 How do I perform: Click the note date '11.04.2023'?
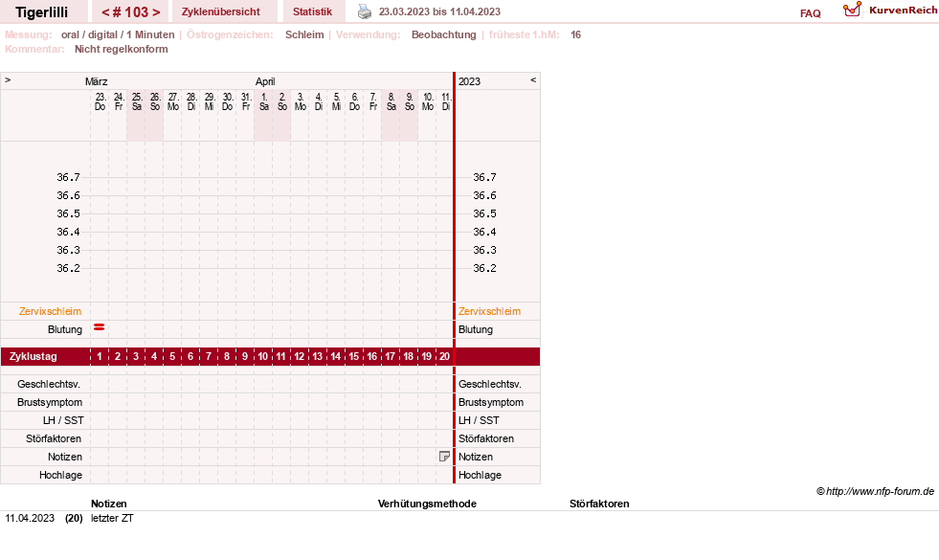pyautogui.click(x=30, y=518)
